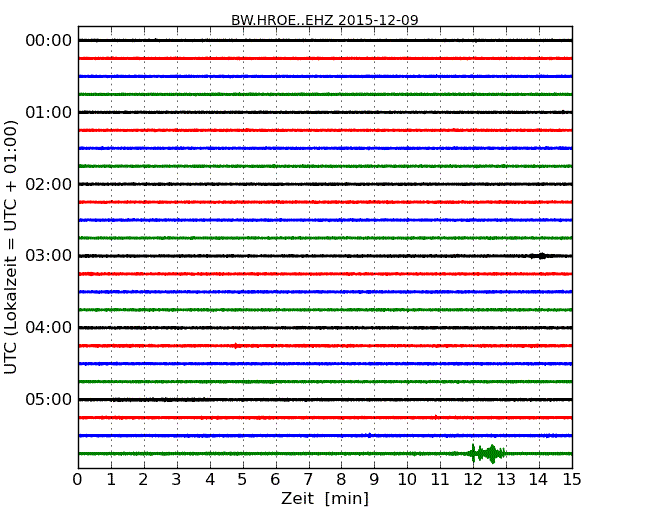Click x-axis tick label 4

click(210, 480)
